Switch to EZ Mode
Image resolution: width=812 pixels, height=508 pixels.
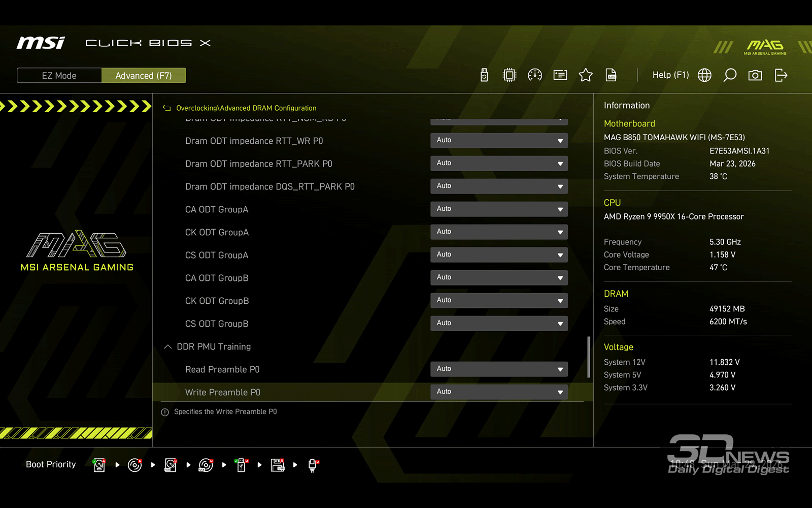(59, 76)
